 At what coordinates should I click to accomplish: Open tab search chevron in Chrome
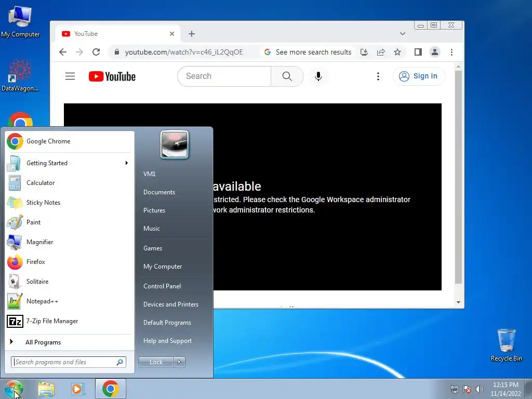(x=403, y=34)
